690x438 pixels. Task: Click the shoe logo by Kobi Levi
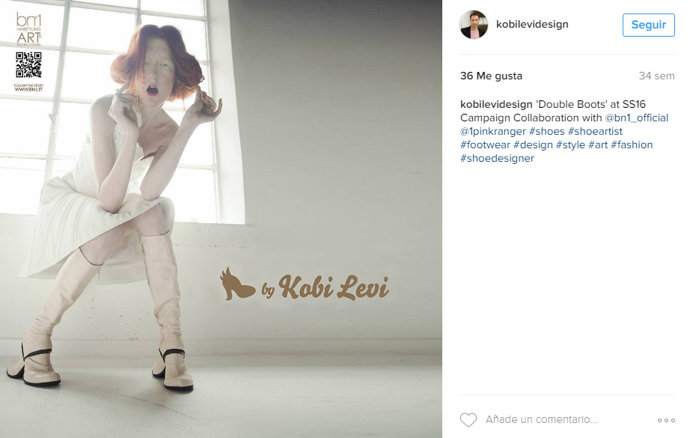(x=304, y=285)
